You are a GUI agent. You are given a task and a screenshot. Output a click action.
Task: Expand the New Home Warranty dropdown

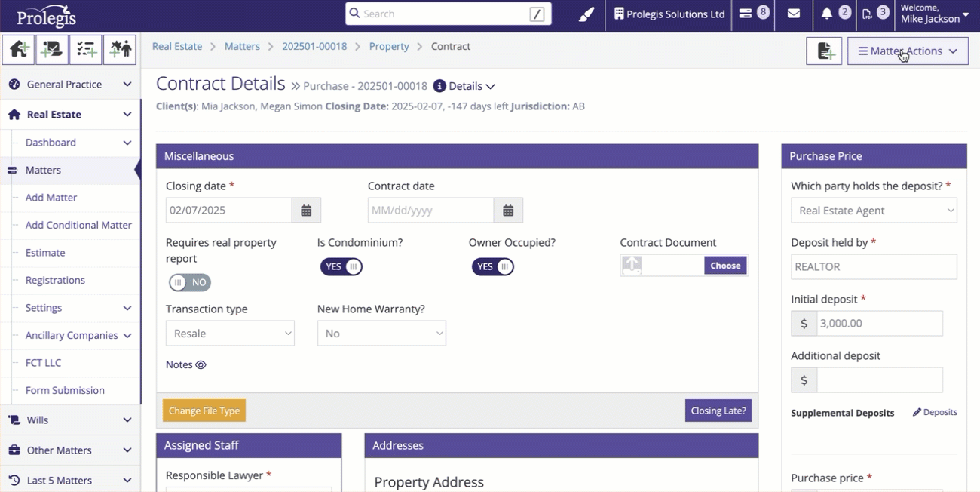point(381,334)
